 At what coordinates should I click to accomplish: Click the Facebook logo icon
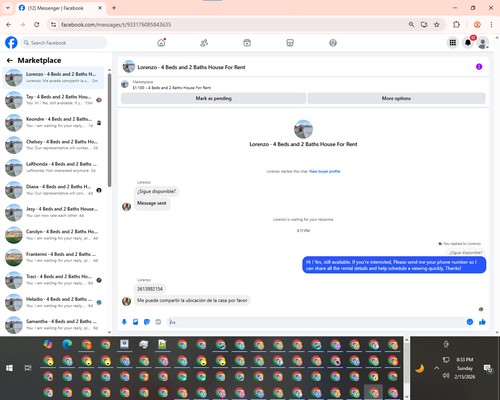coord(11,43)
